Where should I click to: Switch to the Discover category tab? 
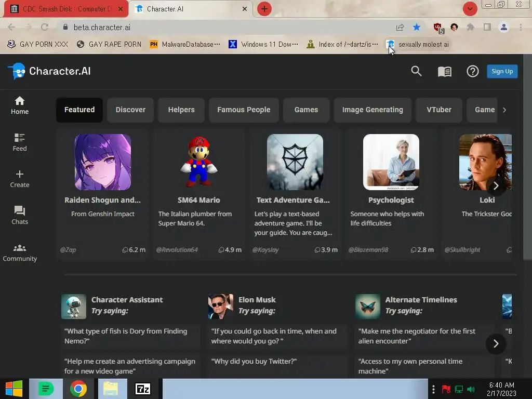pyautogui.click(x=130, y=110)
